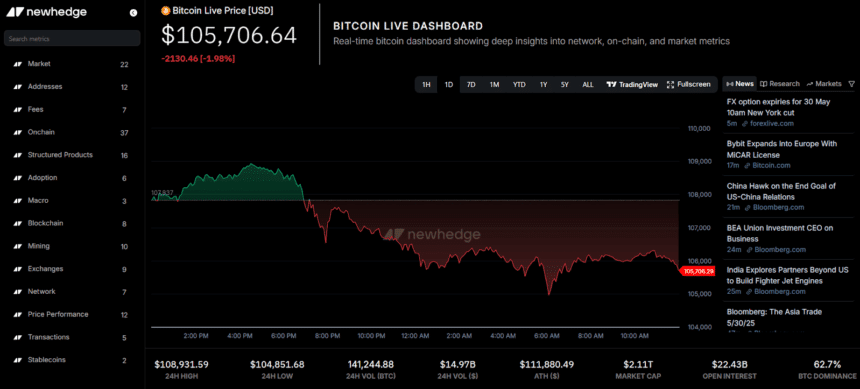Open Bybit Expands Into Europe headline

click(782, 149)
